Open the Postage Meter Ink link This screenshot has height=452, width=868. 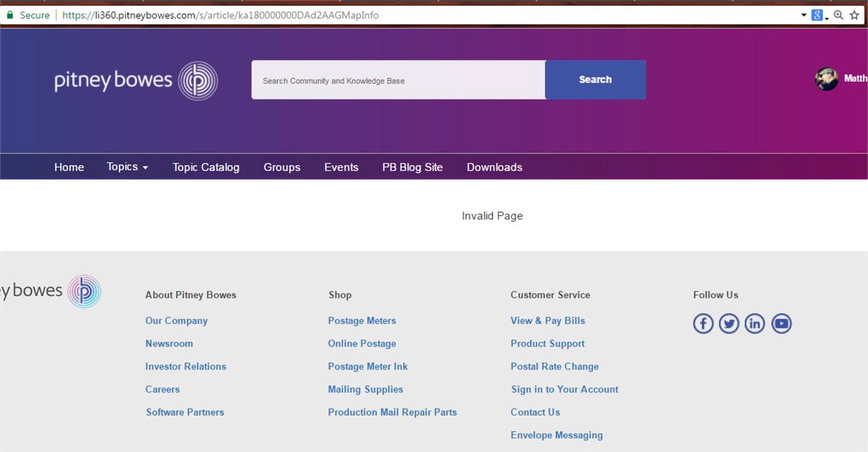(368, 367)
